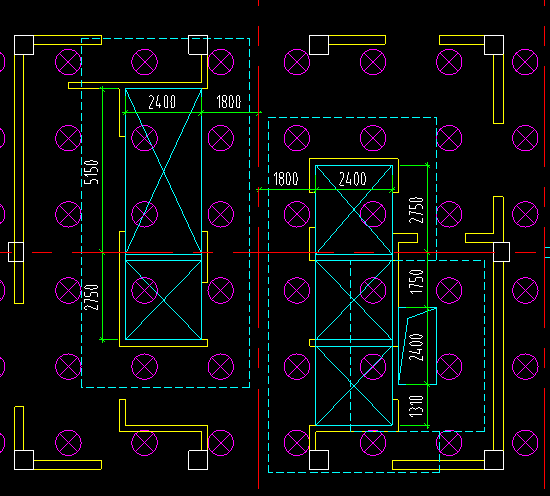
Task: Select the 1310 dimension text
Action: pyautogui.click(x=416, y=406)
